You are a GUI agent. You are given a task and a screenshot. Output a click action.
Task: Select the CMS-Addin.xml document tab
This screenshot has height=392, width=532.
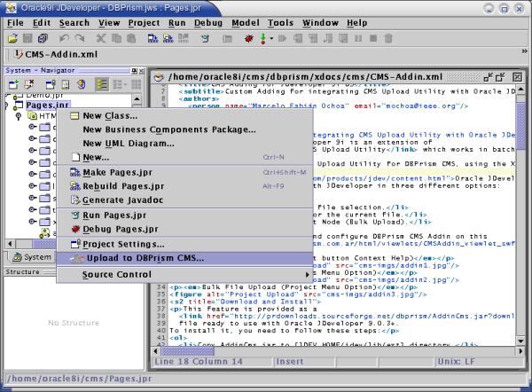tap(56, 54)
